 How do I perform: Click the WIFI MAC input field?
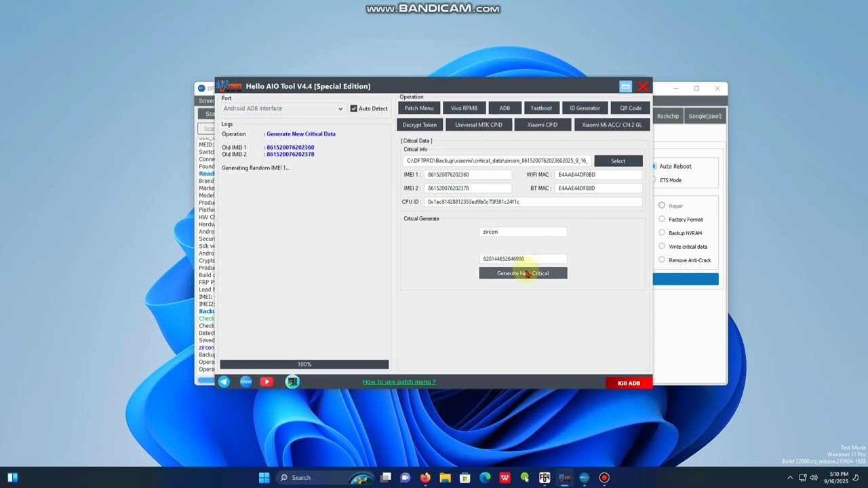coord(598,174)
